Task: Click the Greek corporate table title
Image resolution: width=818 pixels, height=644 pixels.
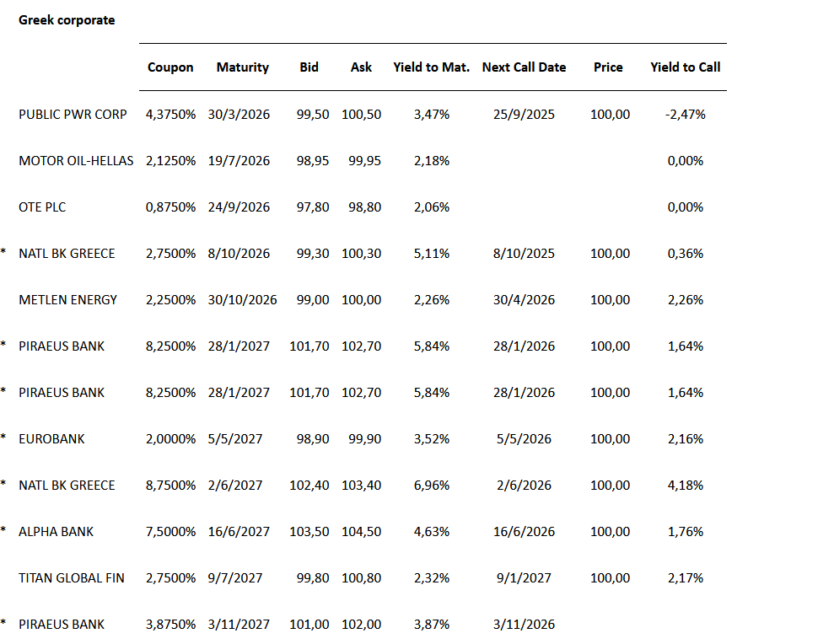Action: coord(67,19)
